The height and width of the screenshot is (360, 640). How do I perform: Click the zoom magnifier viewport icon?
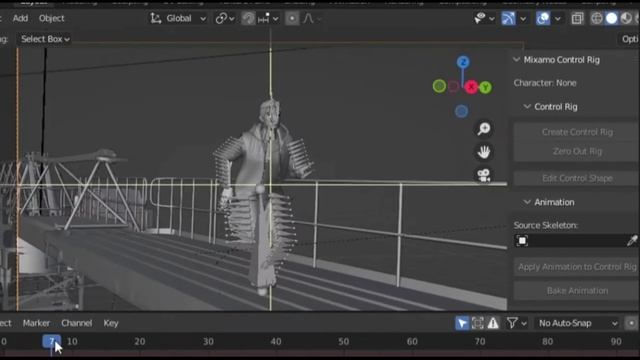pyautogui.click(x=484, y=129)
